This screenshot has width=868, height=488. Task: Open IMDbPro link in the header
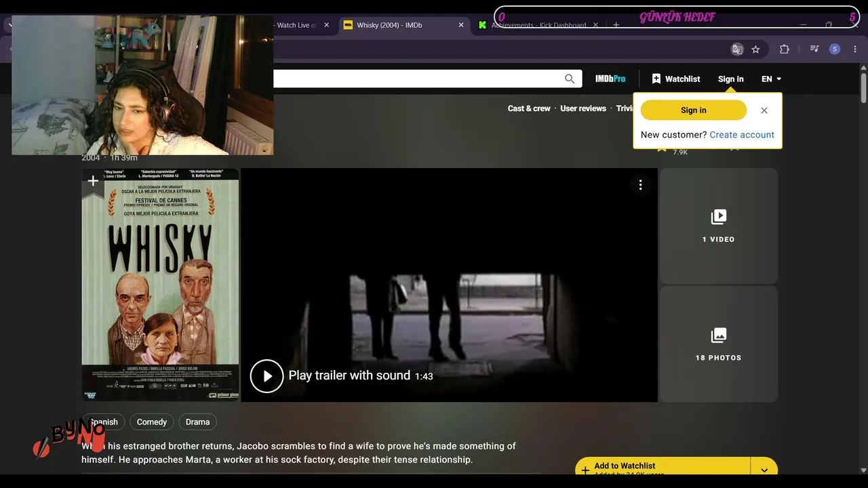(x=610, y=79)
